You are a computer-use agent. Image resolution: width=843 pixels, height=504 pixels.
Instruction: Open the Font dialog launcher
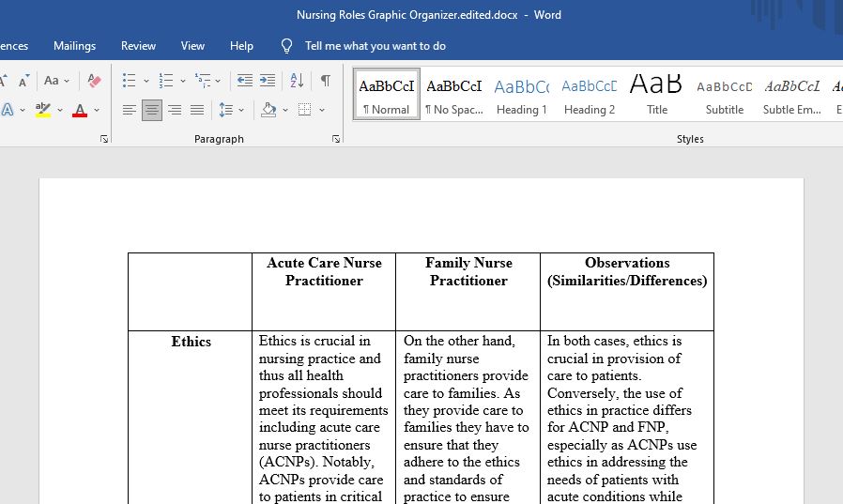point(104,139)
